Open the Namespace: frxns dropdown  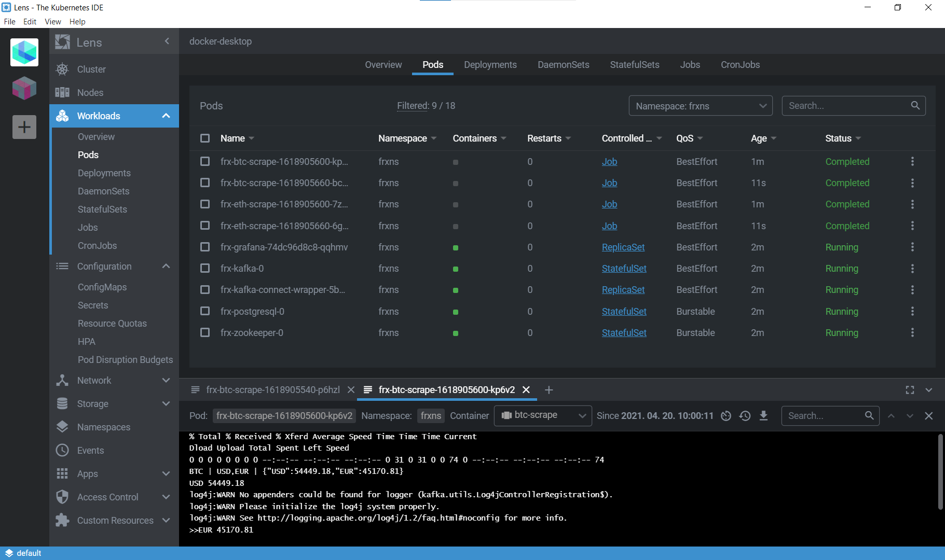point(701,106)
